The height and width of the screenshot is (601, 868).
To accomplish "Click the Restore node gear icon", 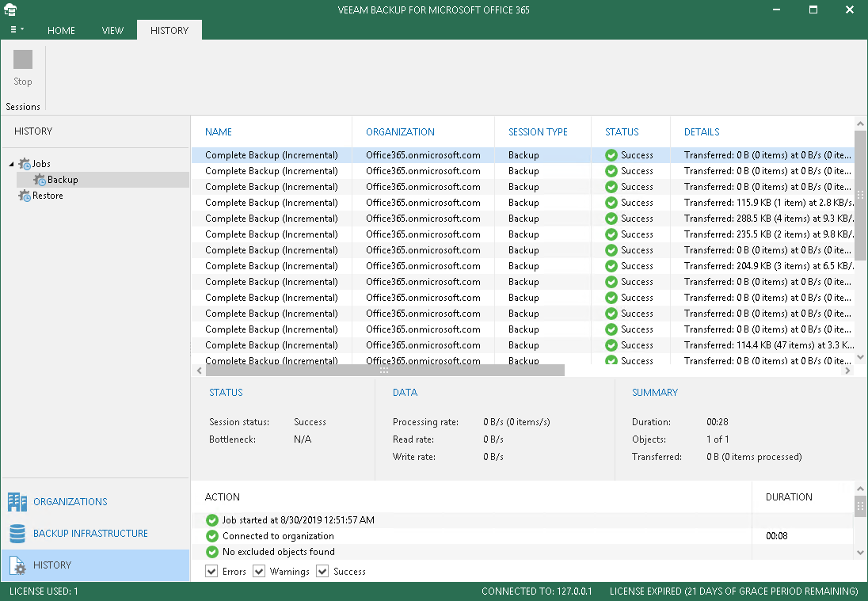I will (x=25, y=196).
